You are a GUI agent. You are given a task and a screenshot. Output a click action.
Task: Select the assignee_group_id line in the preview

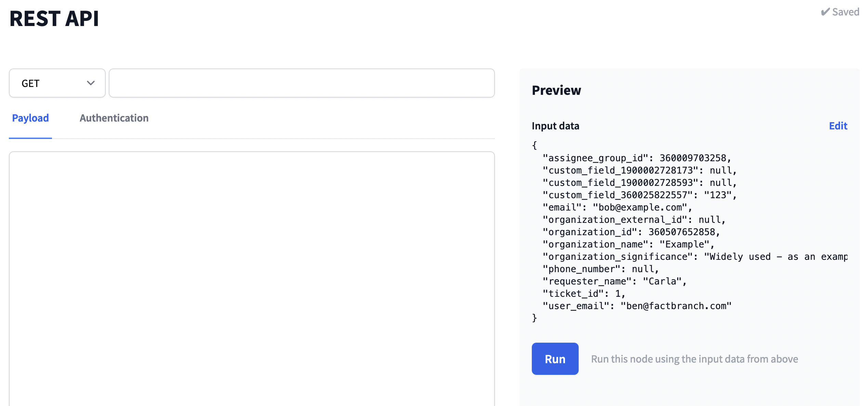[636, 158]
